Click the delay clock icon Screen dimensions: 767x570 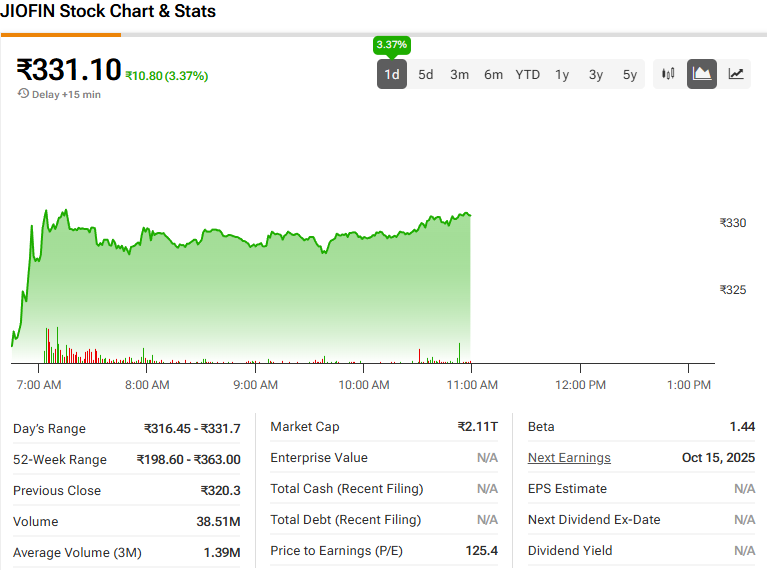[23, 93]
